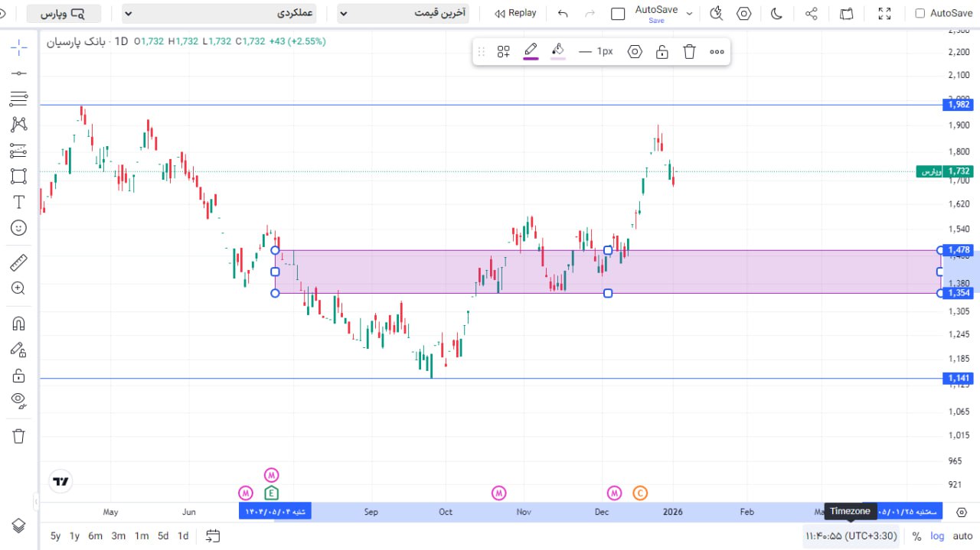
Task: Toggle stay in drawing mode pencil-lock
Action: coord(19,350)
